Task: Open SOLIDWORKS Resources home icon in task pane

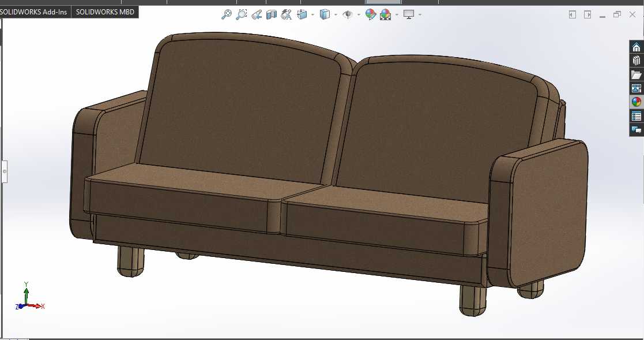Action: pyautogui.click(x=637, y=47)
